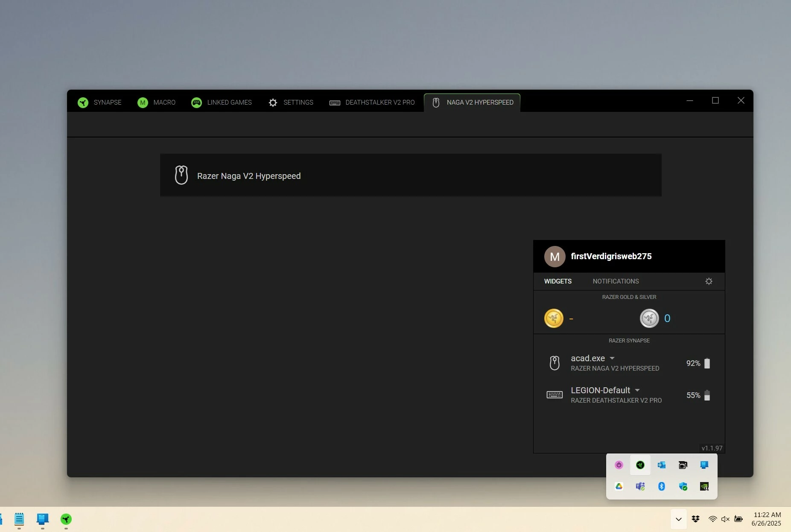
Task: Click the muted volume icon
Action: click(x=725, y=519)
